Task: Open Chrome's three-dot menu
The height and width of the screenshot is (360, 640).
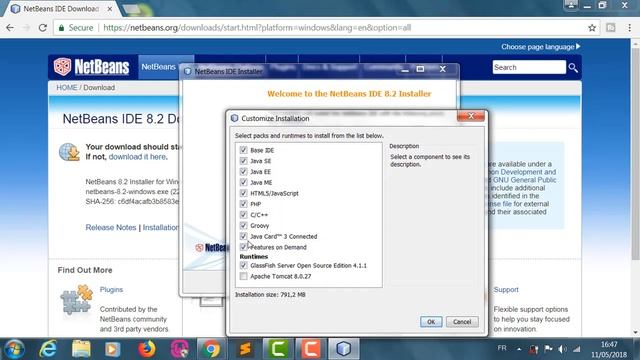Action: pos(629,28)
